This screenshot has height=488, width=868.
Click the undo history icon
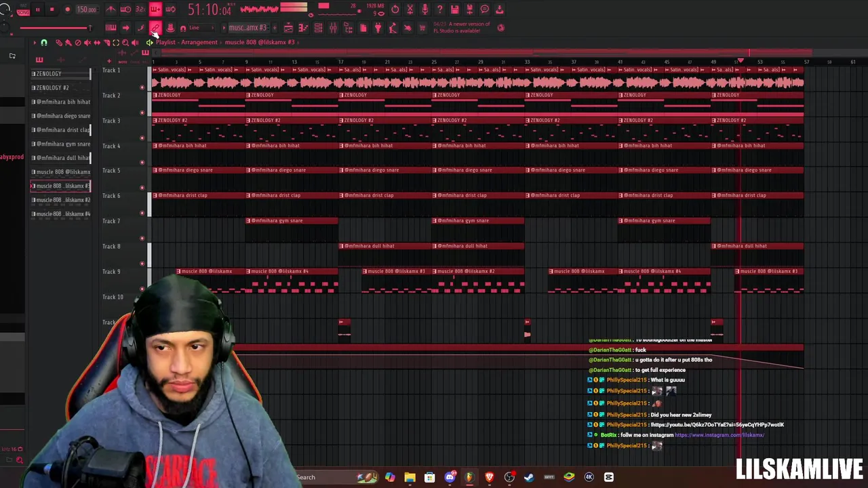[x=395, y=9]
